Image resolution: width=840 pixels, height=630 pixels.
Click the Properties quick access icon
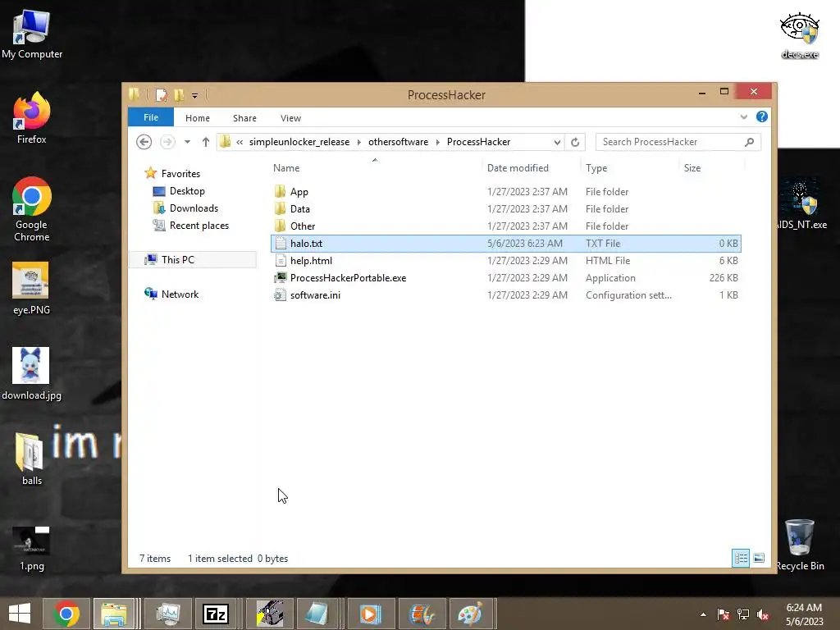161,95
